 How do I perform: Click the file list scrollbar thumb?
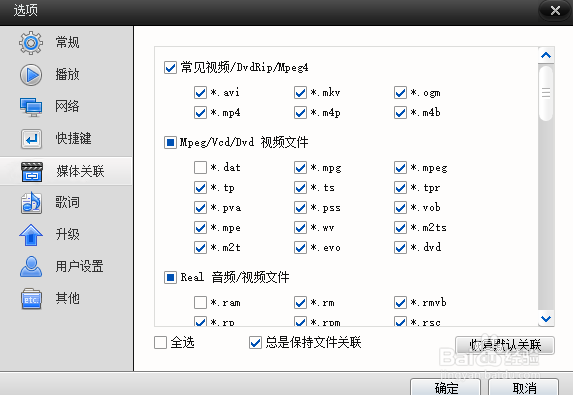click(546, 93)
